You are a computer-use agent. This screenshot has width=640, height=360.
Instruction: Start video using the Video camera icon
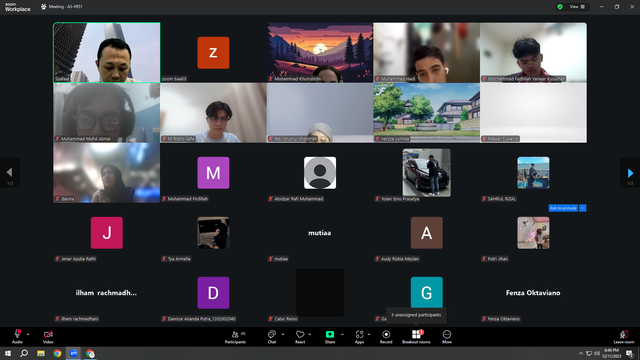point(48,334)
